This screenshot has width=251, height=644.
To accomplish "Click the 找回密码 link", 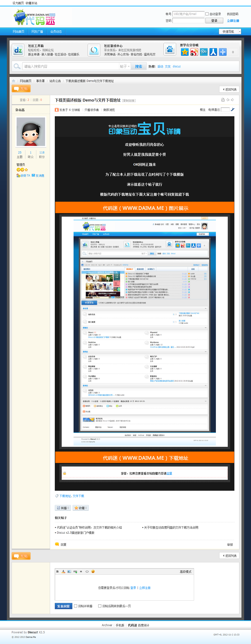I will coord(232,14).
